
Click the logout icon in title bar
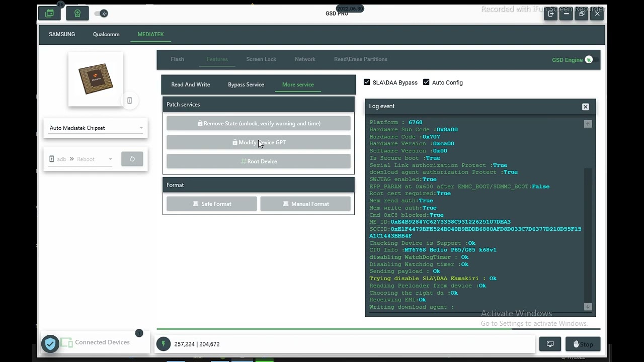(x=551, y=14)
